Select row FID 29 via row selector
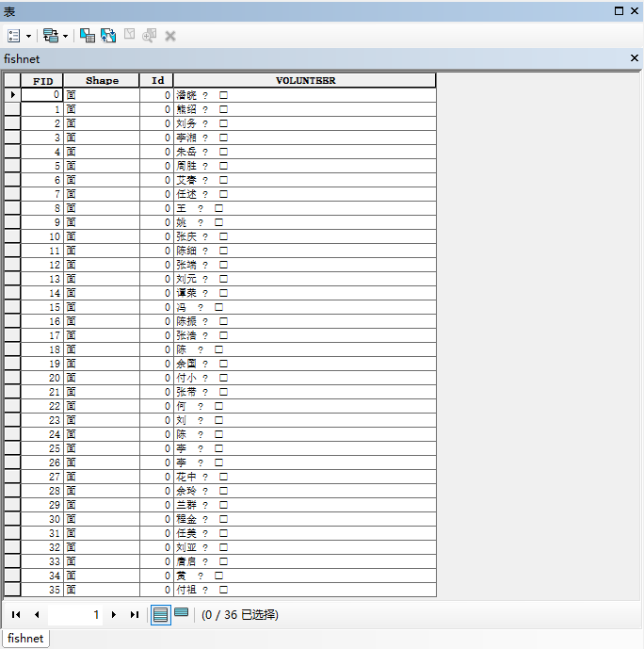The height and width of the screenshot is (649, 644). 12,505
